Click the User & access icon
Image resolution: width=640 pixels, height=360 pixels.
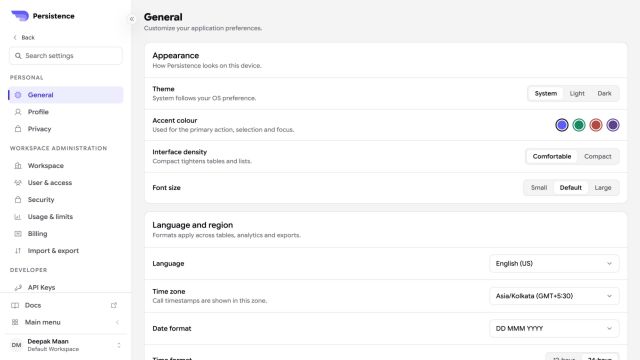(x=18, y=182)
